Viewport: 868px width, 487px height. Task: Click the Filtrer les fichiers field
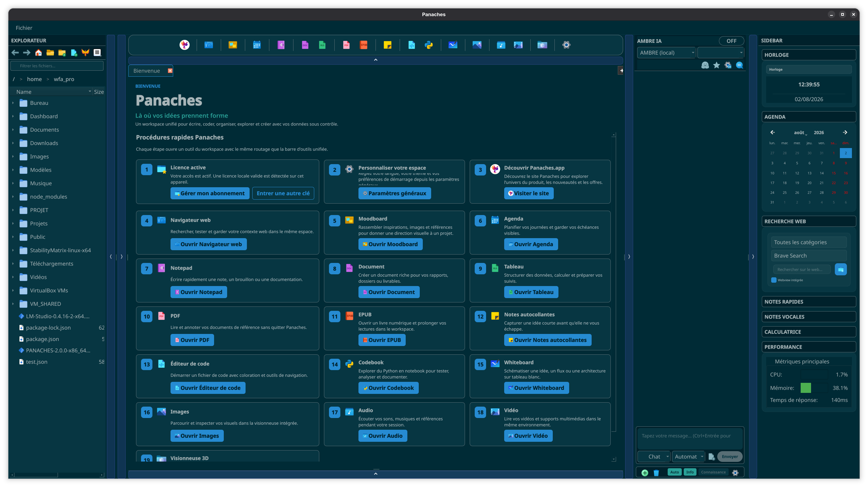pyautogui.click(x=57, y=66)
